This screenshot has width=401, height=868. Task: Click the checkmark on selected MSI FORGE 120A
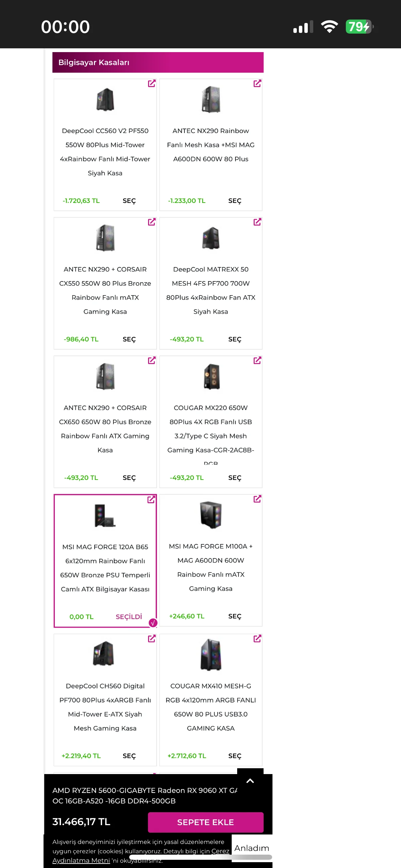coord(153,623)
